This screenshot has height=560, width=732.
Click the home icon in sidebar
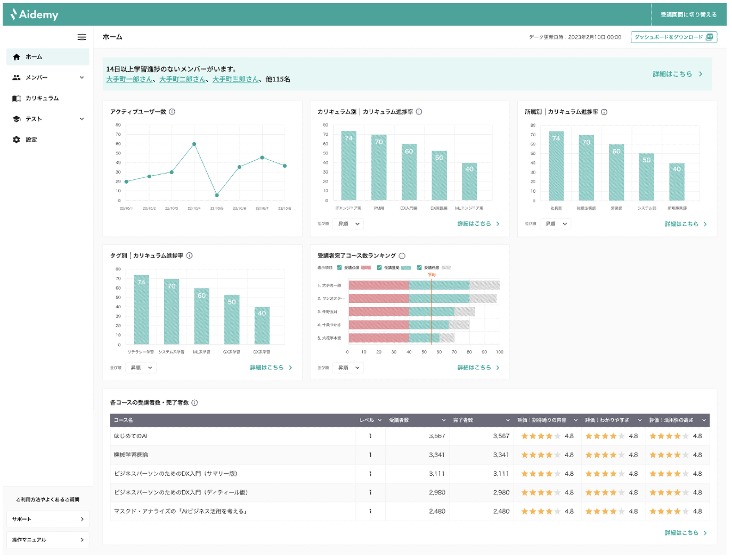[17, 57]
